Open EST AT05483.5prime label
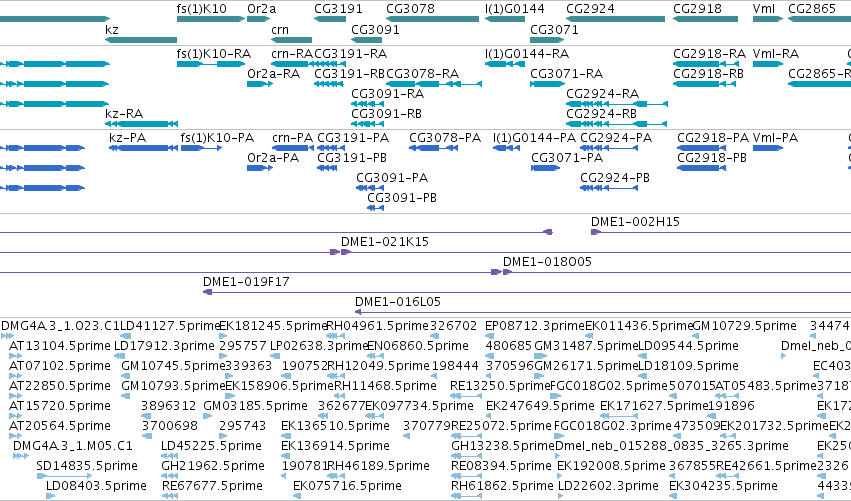851x501 pixels. click(x=766, y=386)
